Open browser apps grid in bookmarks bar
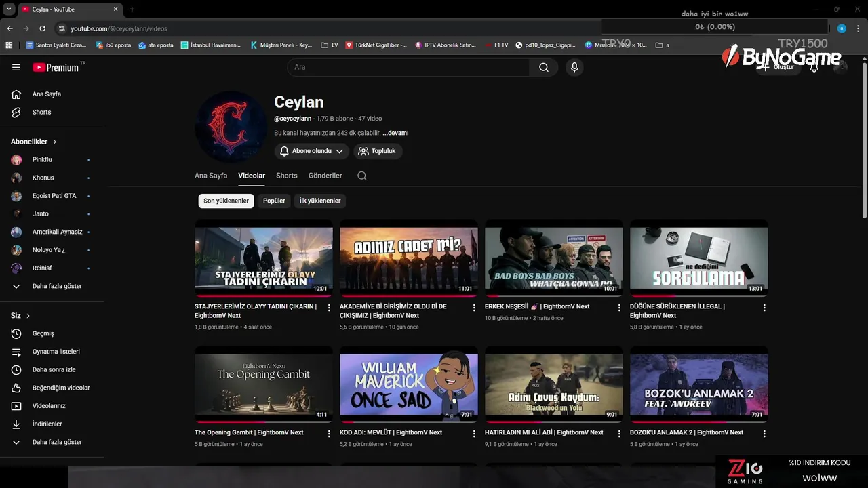868x488 pixels. tap(9, 45)
